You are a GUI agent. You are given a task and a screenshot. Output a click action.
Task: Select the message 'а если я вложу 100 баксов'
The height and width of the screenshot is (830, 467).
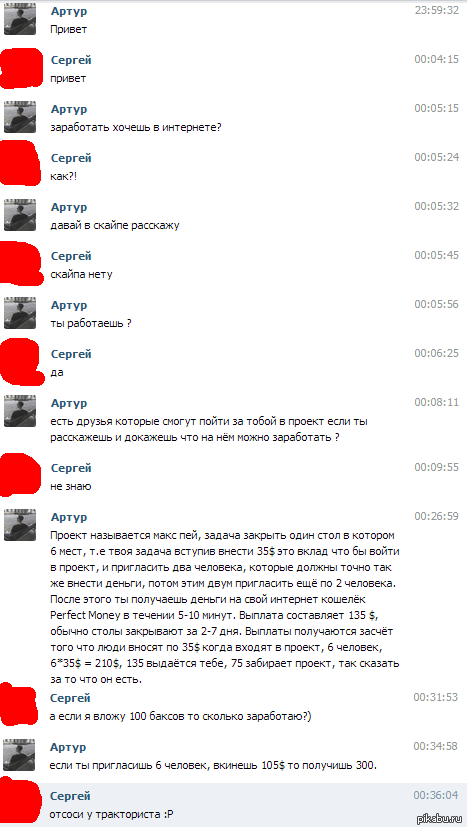181,717
